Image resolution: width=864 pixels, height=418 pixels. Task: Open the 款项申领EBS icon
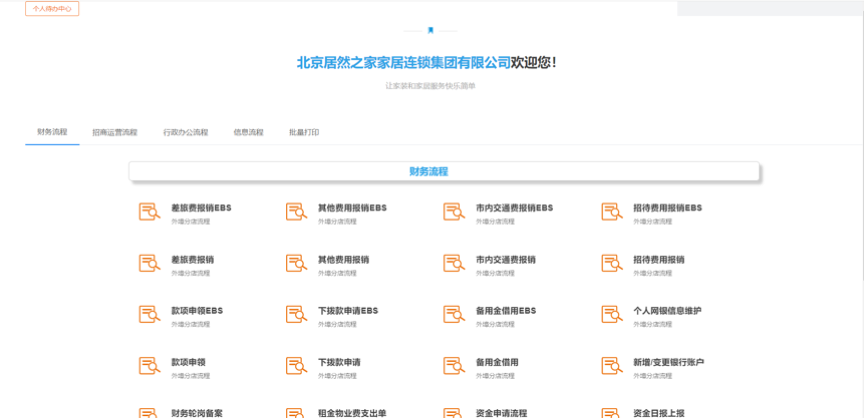149,315
